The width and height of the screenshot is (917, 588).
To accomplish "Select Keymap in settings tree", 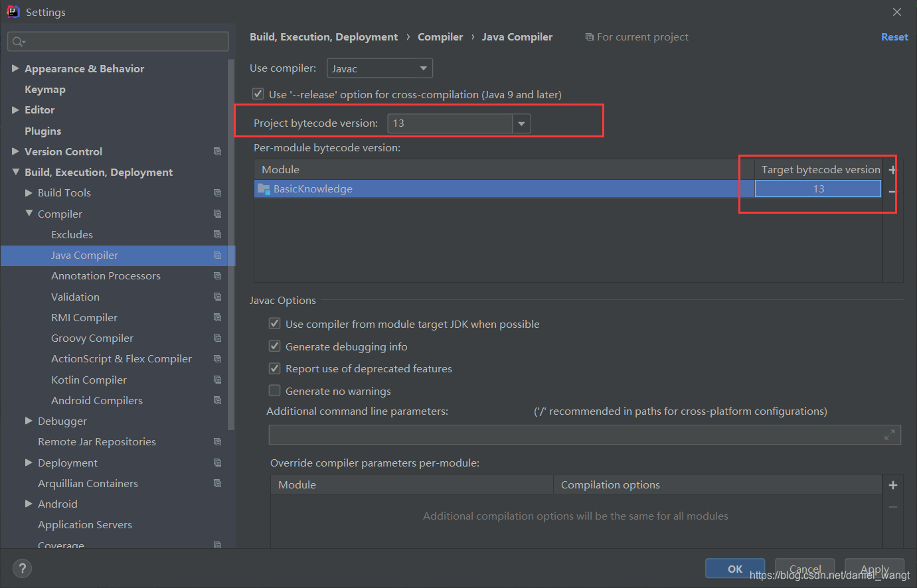I will [x=45, y=89].
